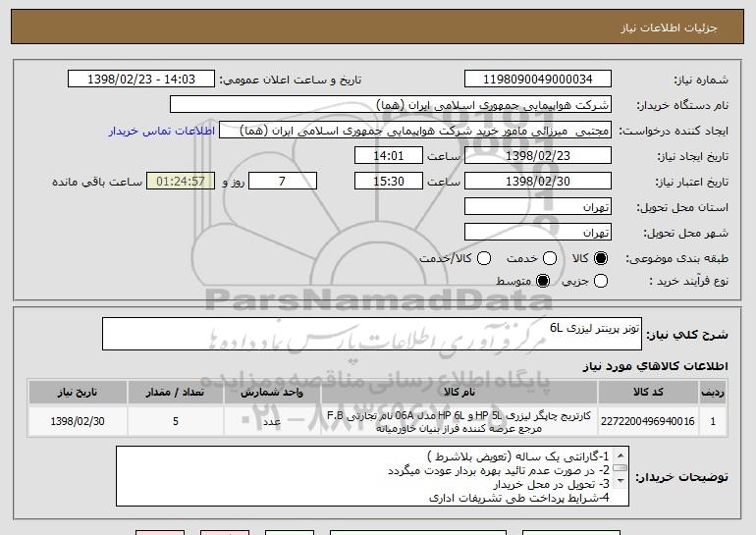Click the جزئیات اطلاعات نیاز page title

click(x=670, y=27)
